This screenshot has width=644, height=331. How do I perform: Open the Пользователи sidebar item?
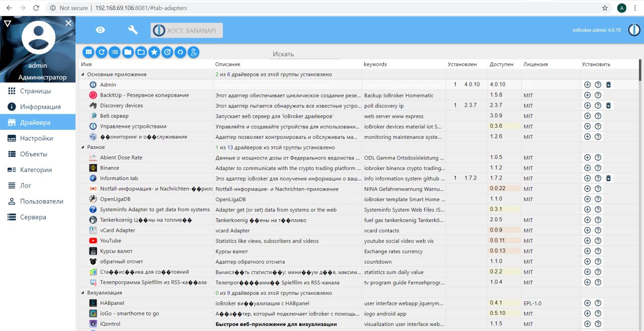click(x=38, y=201)
